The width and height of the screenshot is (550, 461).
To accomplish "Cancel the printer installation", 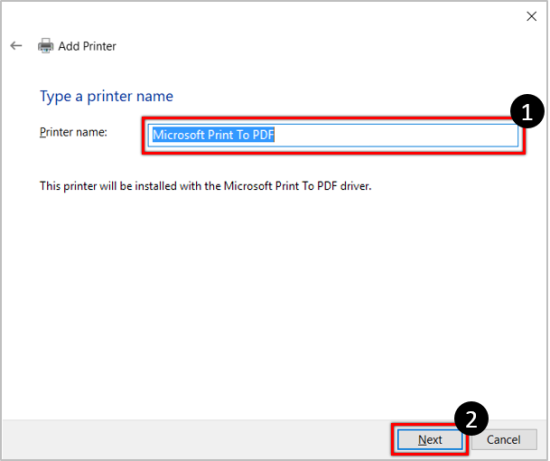I will (x=504, y=440).
